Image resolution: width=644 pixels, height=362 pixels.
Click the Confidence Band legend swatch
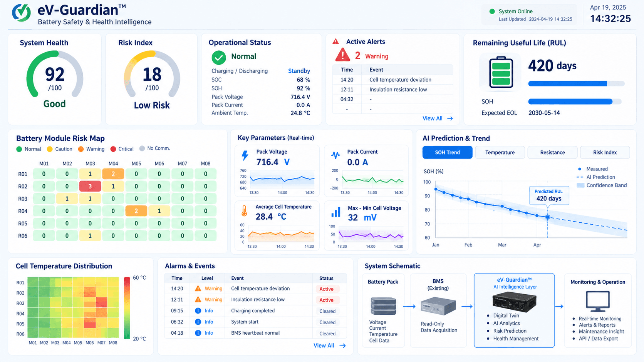(x=580, y=185)
